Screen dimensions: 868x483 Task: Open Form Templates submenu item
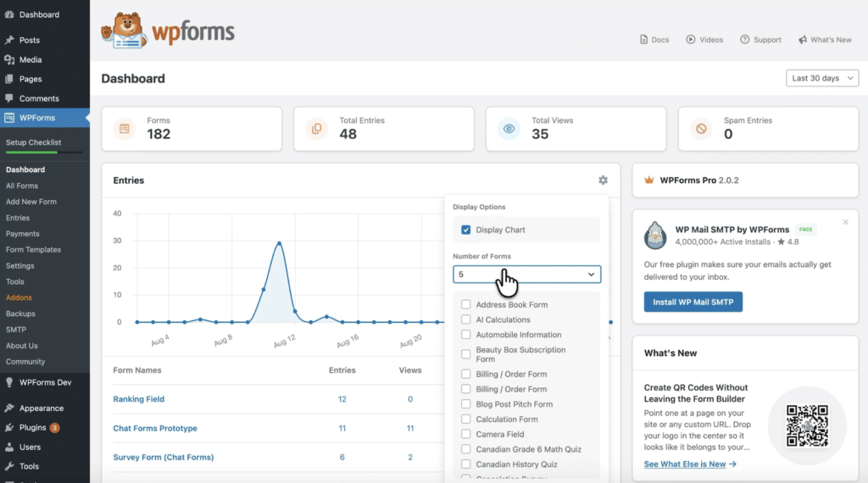click(x=33, y=249)
